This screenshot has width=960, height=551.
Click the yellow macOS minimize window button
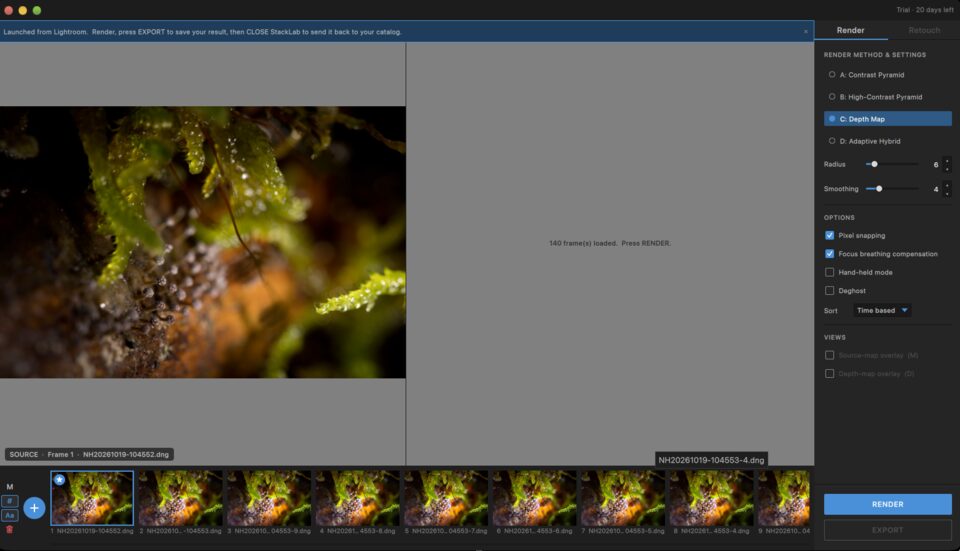(23, 10)
